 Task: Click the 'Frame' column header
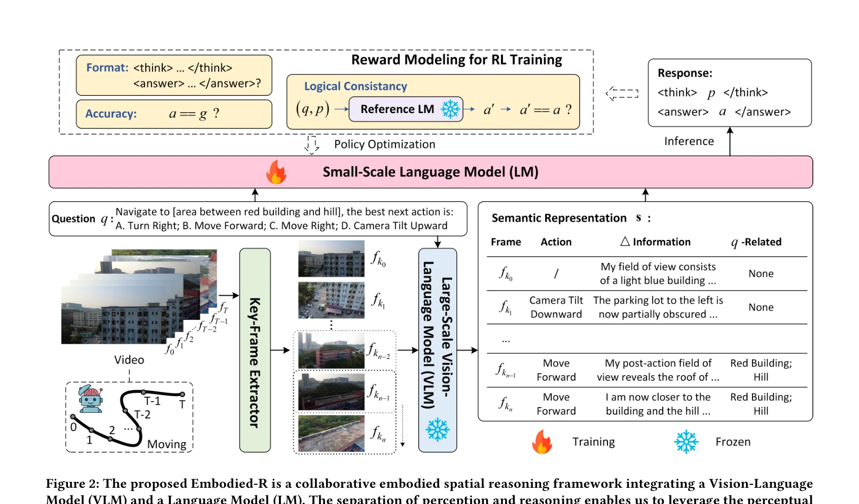point(506,242)
